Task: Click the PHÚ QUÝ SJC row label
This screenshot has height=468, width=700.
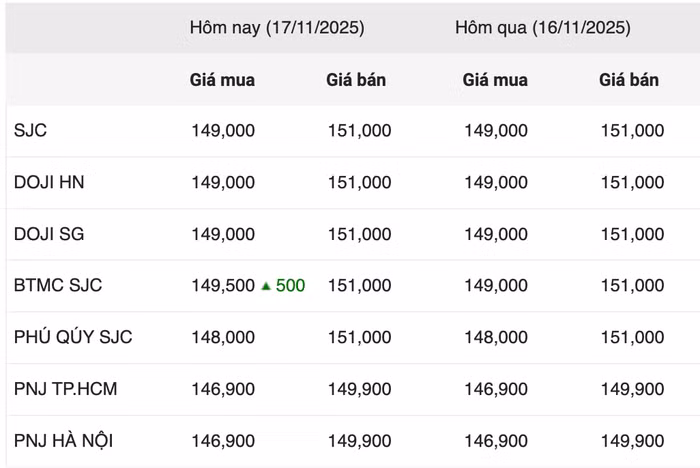Action: point(73,337)
